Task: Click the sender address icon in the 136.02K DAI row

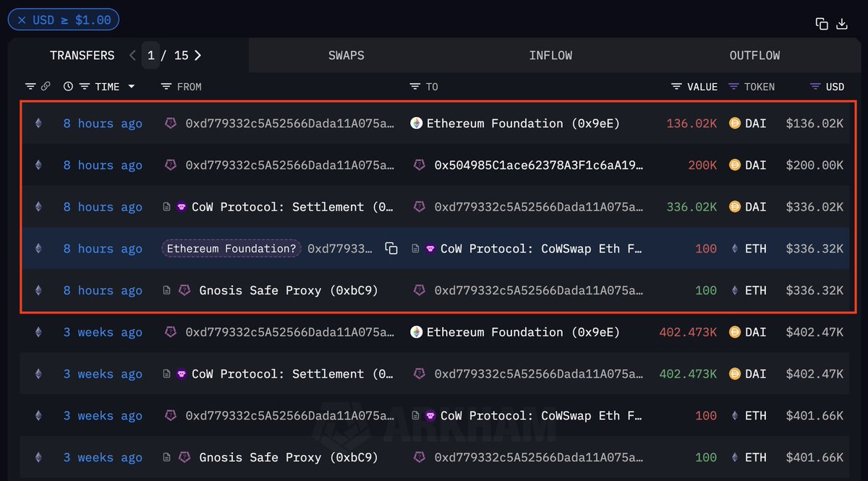Action: (x=171, y=124)
